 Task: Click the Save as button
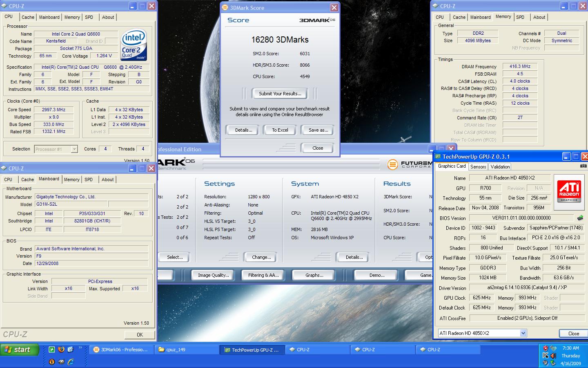coord(318,130)
